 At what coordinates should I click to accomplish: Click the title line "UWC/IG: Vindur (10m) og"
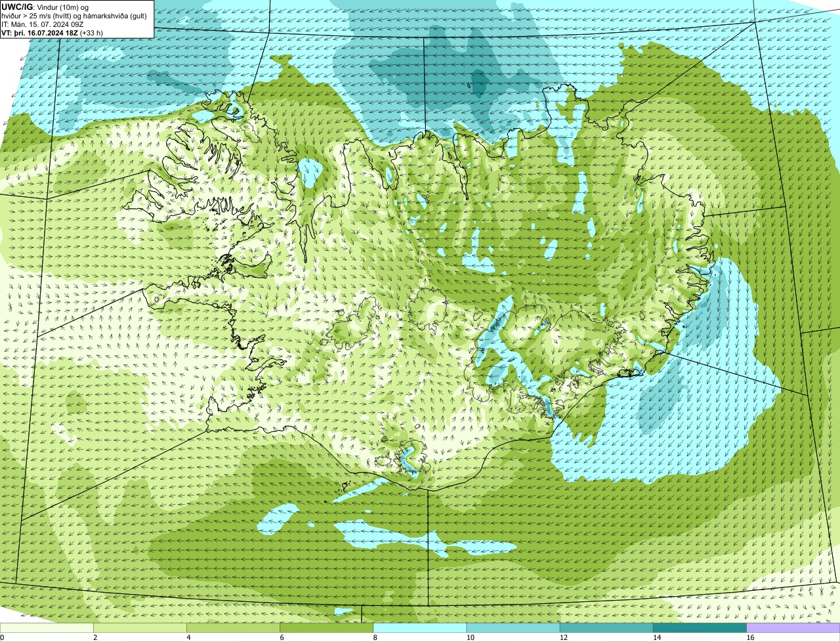click(x=45, y=7)
